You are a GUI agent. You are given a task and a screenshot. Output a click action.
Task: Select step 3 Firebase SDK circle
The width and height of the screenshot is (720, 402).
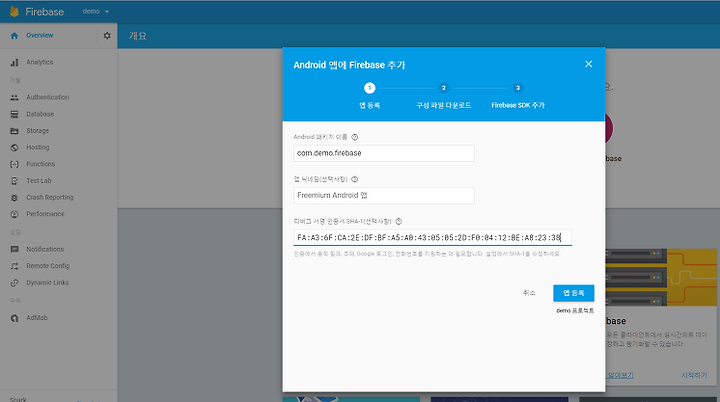click(x=518, y=88)
